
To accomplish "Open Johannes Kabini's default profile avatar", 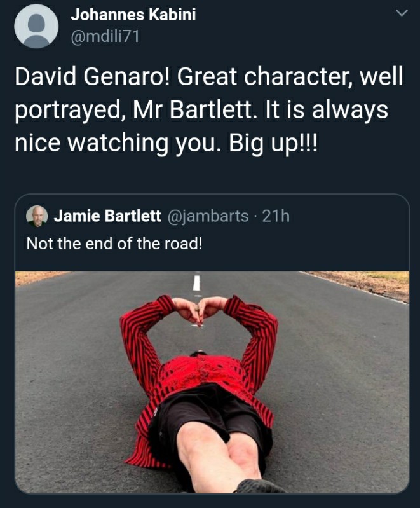I will pyautogui.click(x=36, y=27).
